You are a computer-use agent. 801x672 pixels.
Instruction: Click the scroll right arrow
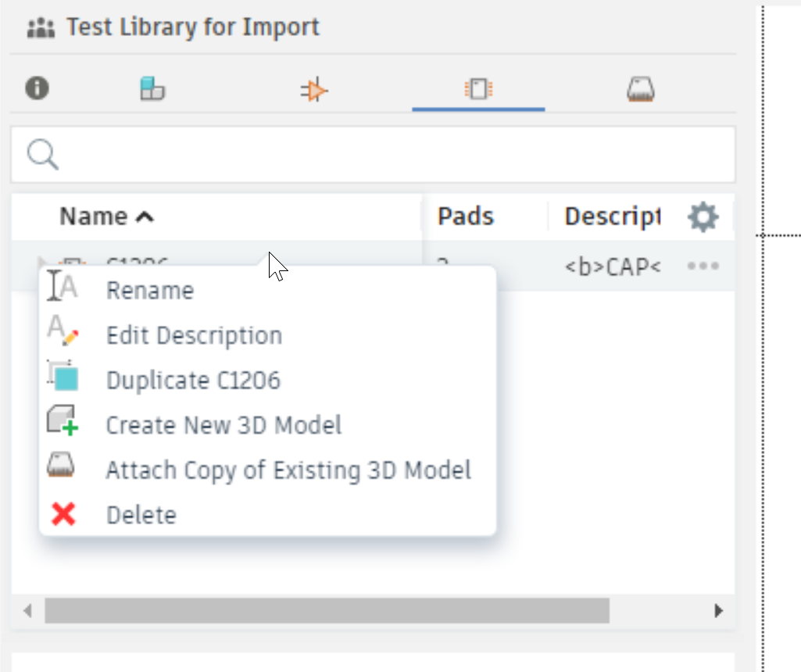719,610
